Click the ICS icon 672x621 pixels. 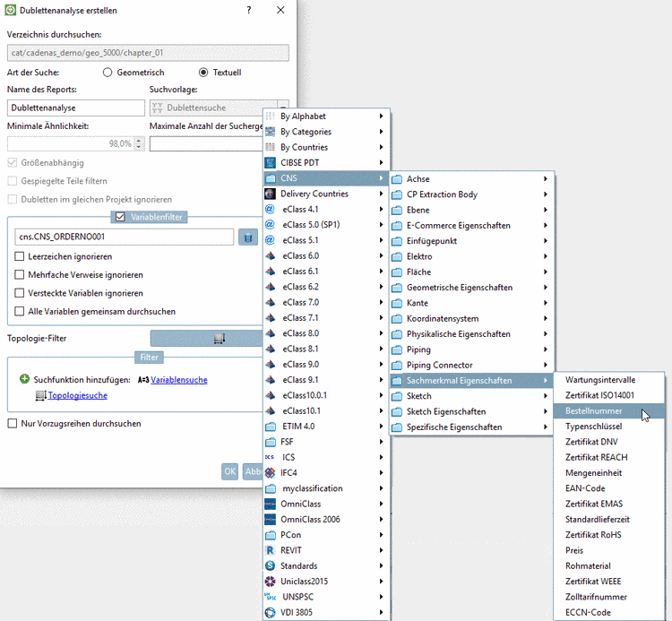(x=270, y=457)
